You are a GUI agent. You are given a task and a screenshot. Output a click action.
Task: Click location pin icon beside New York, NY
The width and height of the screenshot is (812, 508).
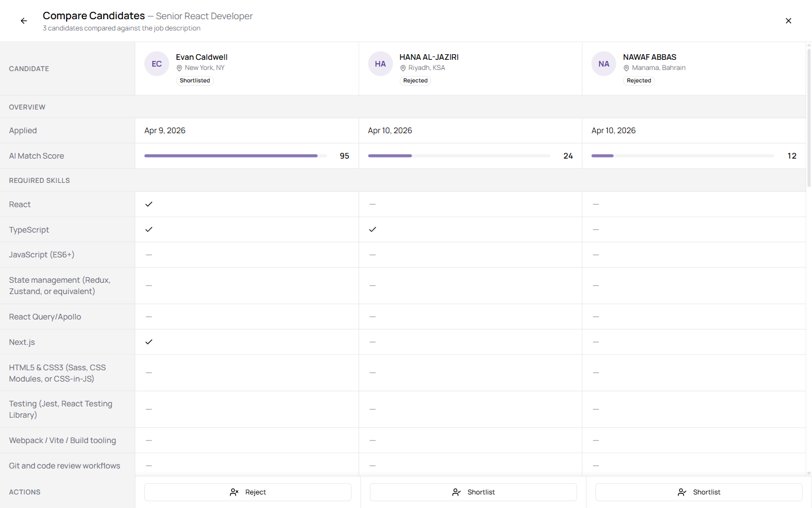[x=179, y=68]
